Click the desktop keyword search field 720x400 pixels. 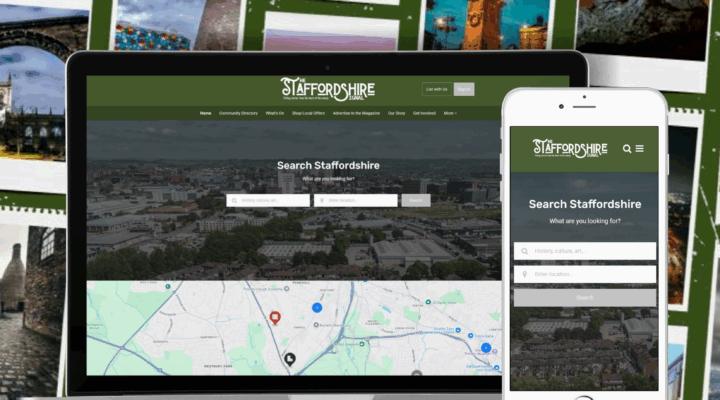[x=269, y=200]
